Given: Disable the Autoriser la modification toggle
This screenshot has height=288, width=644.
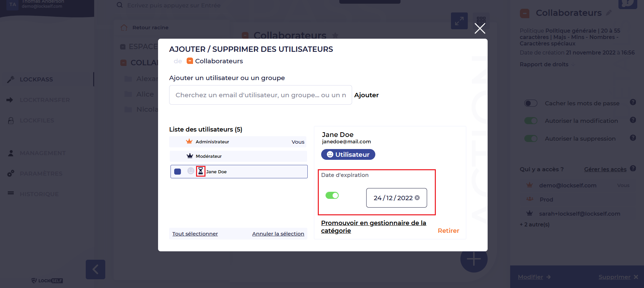Looking at the screenshot, I should coord(531,121).
